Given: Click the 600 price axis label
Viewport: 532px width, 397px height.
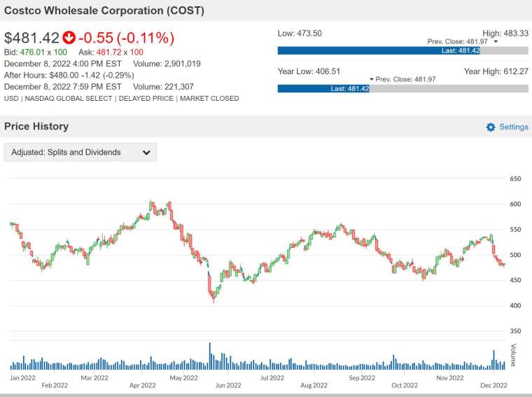Looking at the screenshot, I should pyautogui.click(x=515, y=204).
